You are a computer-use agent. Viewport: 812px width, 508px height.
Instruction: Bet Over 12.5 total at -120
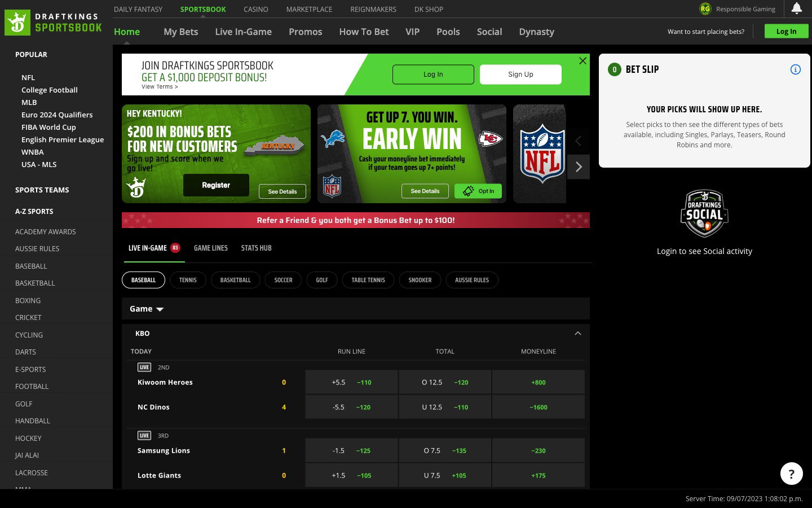[x=445, y=382]
